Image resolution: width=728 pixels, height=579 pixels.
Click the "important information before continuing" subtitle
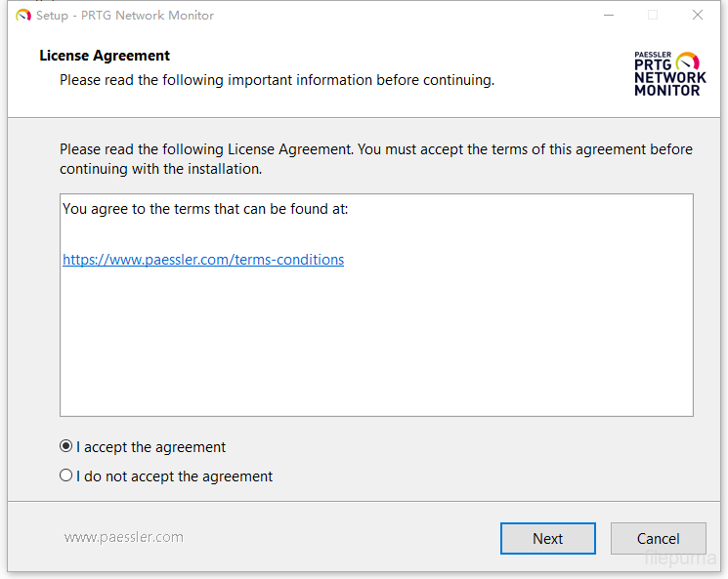[277, 80]
